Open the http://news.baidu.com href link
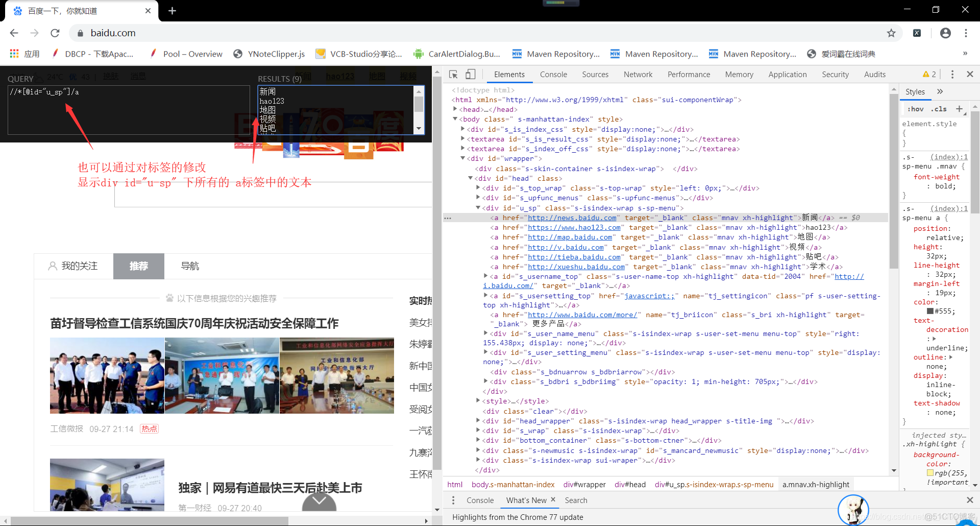980x526 pixels. 572,218
